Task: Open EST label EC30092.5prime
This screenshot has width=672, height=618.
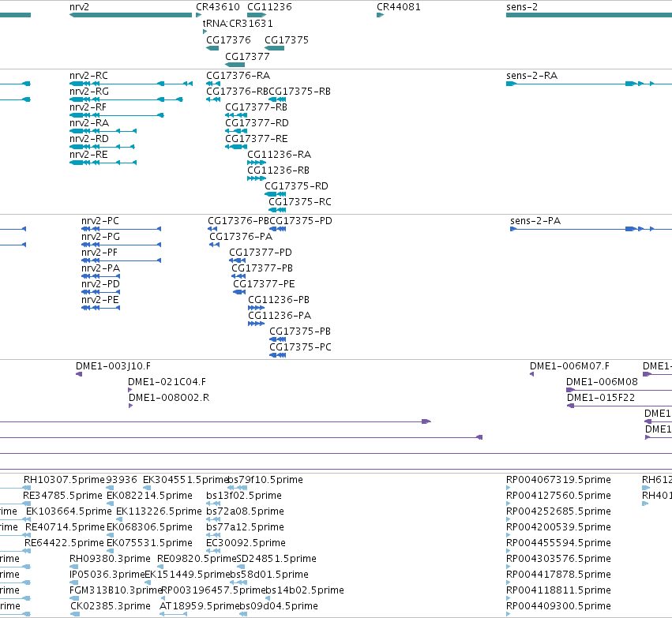Action: 246,543
